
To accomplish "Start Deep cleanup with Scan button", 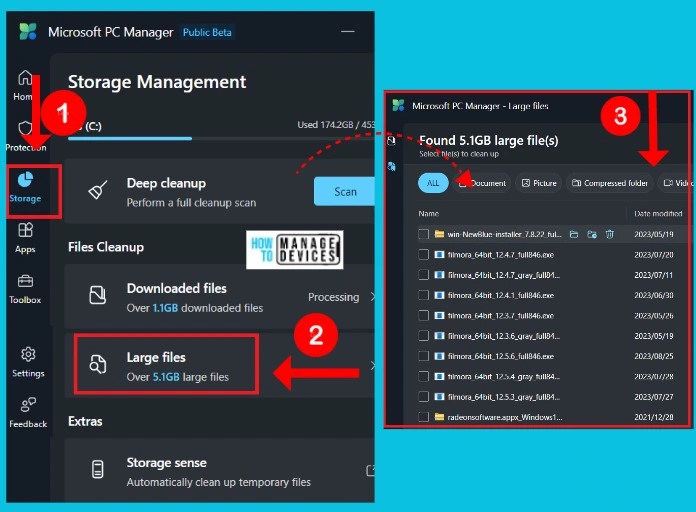I will pyautogui.click(x=344, y=191).
